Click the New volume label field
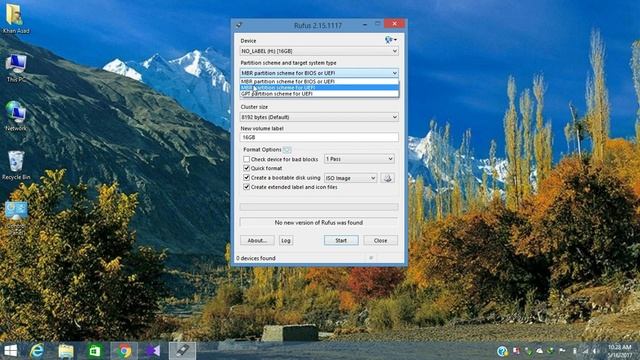Viewport: 640px width, 360px height. [319, 138]
